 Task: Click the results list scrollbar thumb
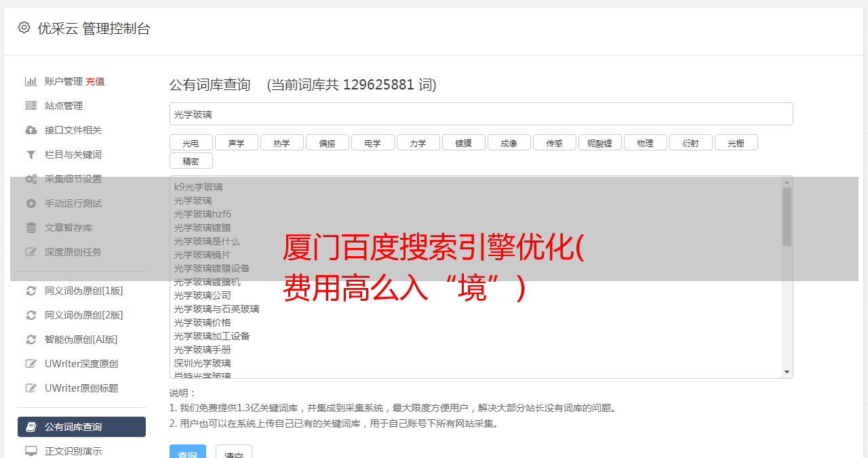[787, 217]
